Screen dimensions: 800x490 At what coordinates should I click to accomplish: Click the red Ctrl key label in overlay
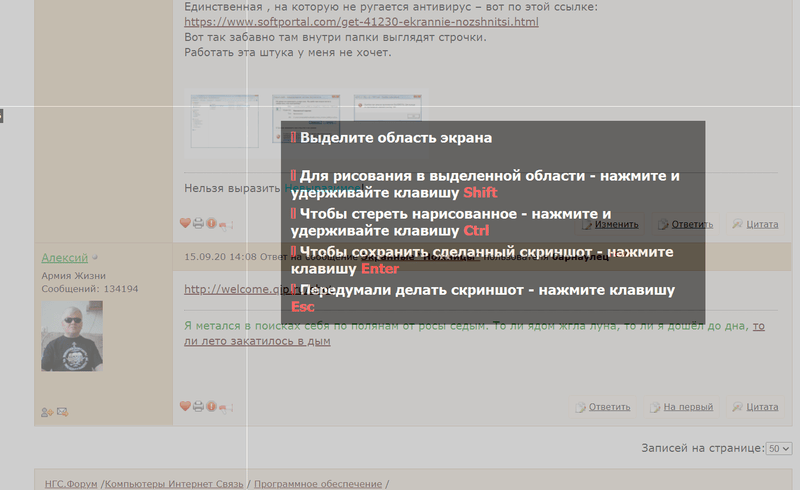[476, 231]
